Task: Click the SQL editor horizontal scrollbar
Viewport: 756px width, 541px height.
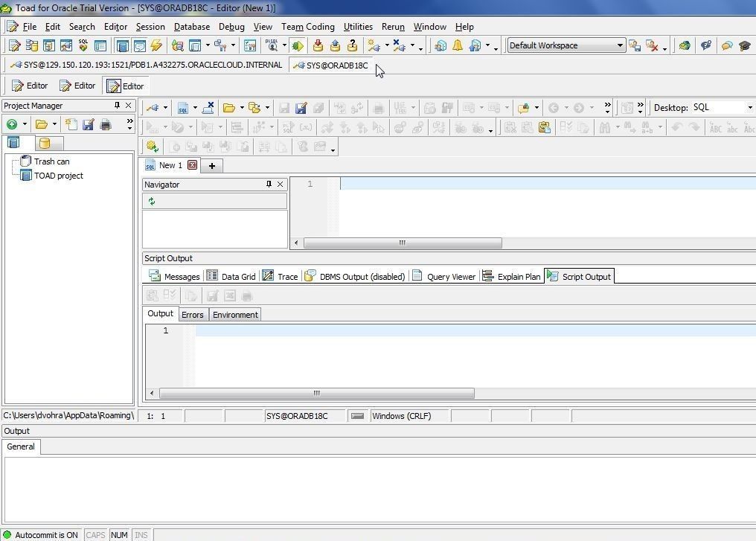Action: coord(402,243)
